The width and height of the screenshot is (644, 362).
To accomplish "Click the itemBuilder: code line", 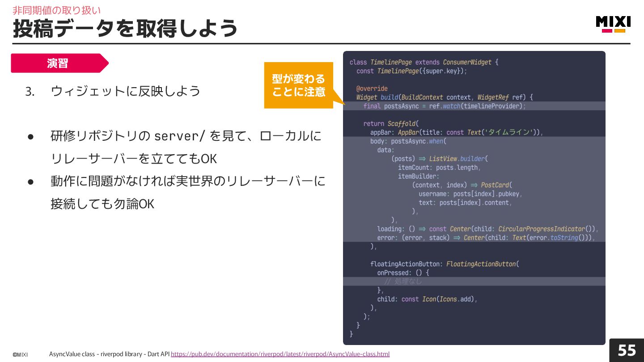I will point(419,176).
